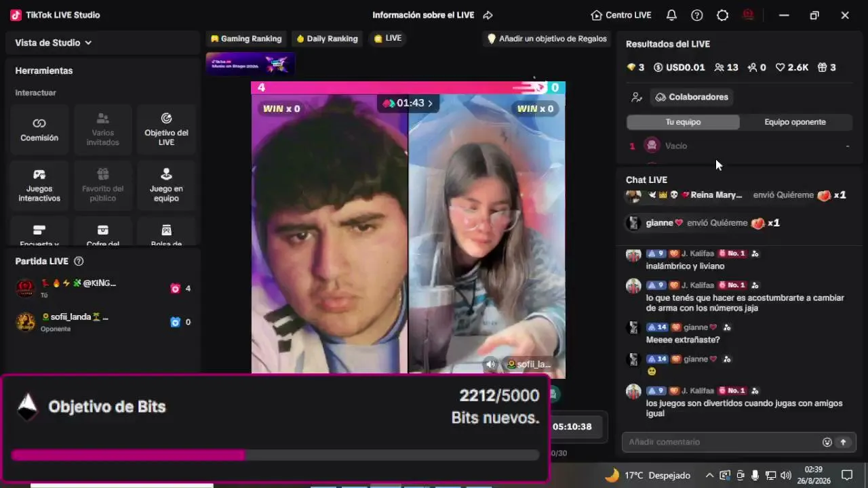The image size is (868, 488).
Task: Click the diamonds count in LIVE results
Action: pyautogui.click(x=635, y=67)
